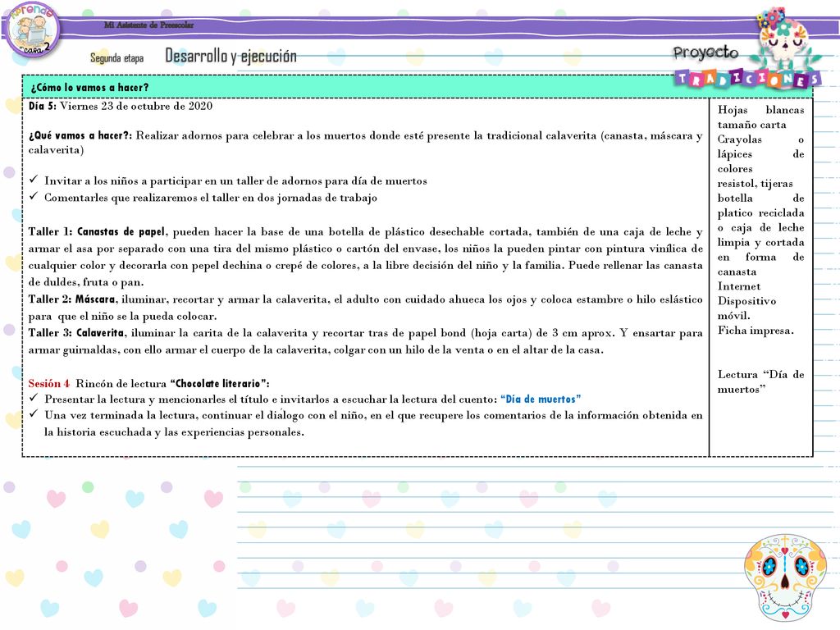The width and height of the screenshot is (840, 630).
Task: Select 'Taller 1: Canastas de papel' text
Action: 98,232
